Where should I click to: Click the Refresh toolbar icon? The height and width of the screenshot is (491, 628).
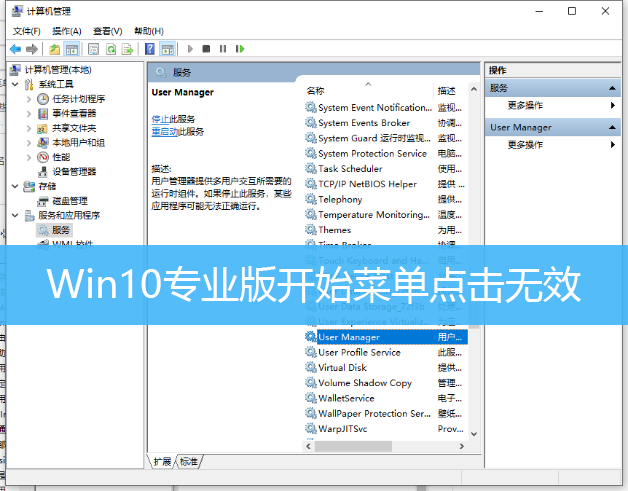pos(111,49)
